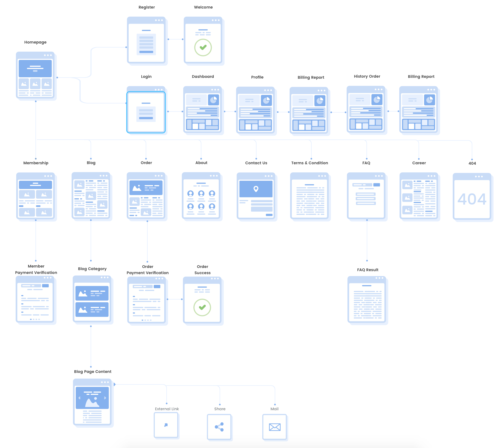Select the "Blog Page Content" label
Image resolution: width=502 pixels, height=448 pixels.
(x=93, y=372)
